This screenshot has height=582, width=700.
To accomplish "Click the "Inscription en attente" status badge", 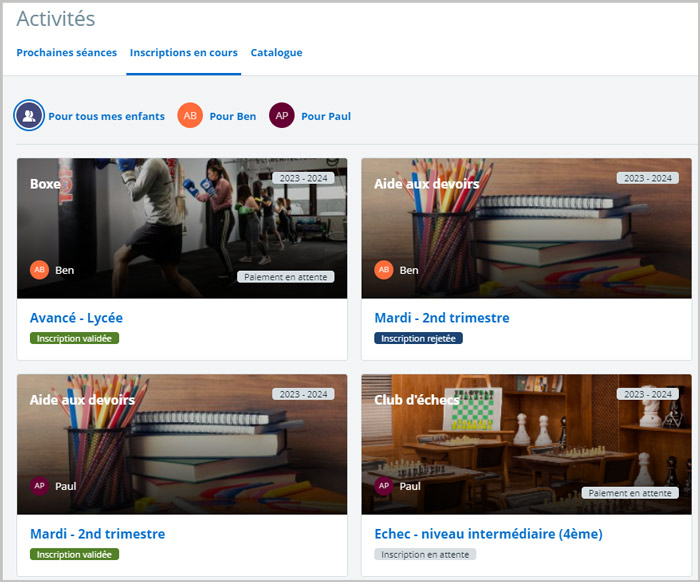I will pos(425,554).
